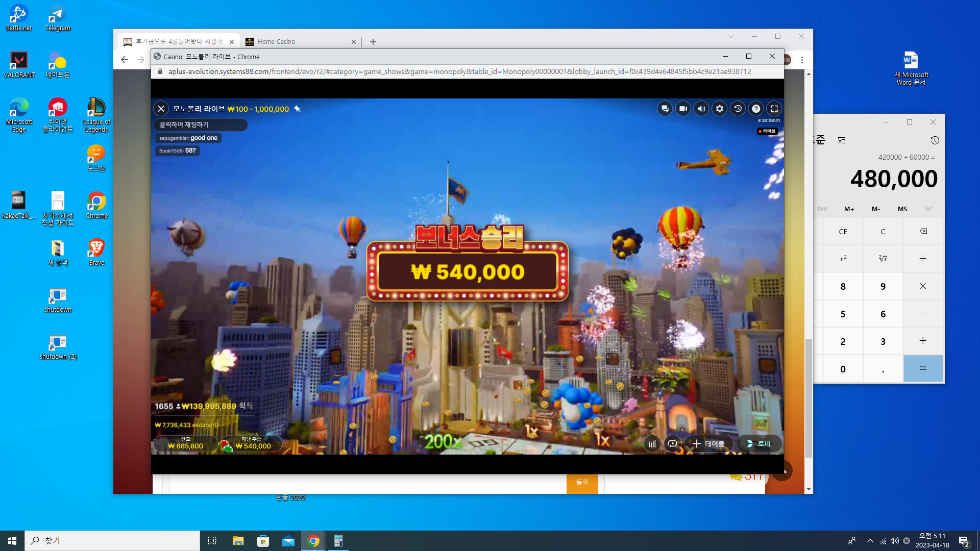Open the statistics bar chart icon in the game
Viewport: 980px width, 551px height.
(x=652, y=444)
